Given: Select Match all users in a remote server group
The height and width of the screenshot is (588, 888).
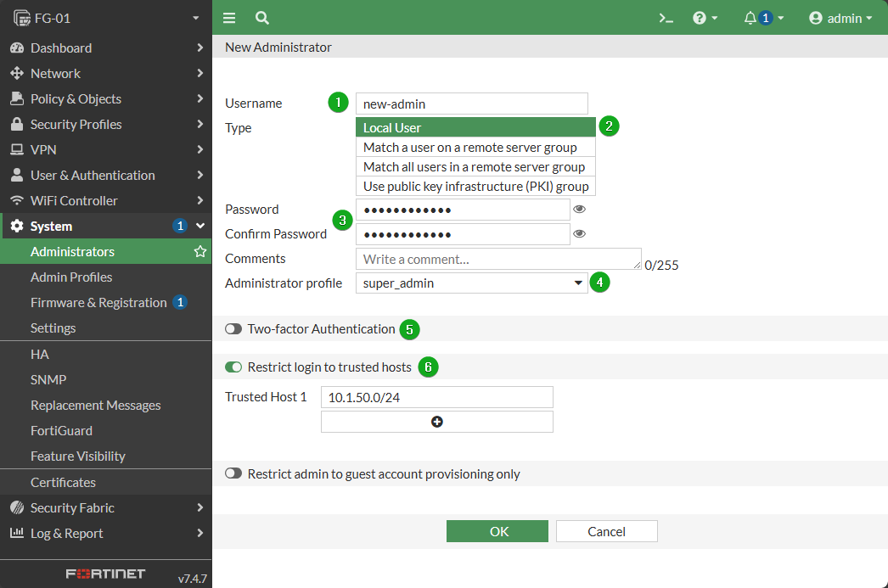Looking at the screenshot, I should pos(475,167).
